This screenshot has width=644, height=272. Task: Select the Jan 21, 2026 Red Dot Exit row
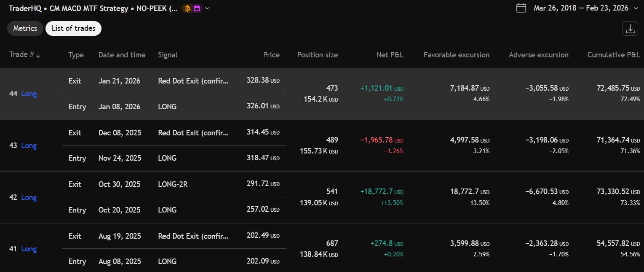[x=174, y=81]
